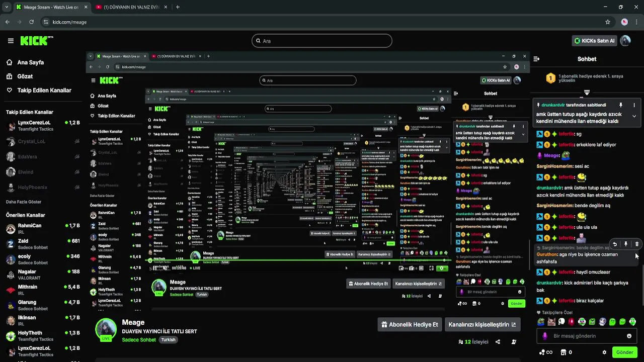Expand the pinned message with the chevron

tap(634, 116)
